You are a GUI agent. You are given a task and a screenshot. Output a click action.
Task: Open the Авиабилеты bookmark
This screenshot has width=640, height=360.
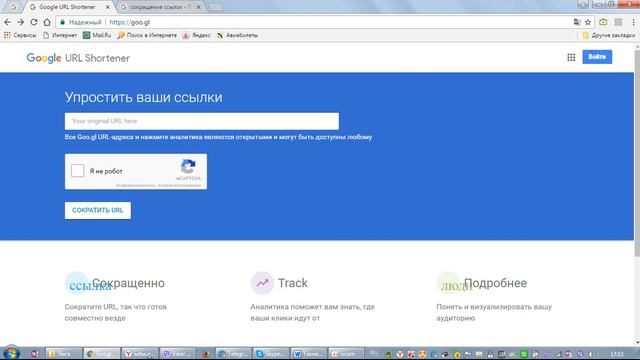click(237, 36)
